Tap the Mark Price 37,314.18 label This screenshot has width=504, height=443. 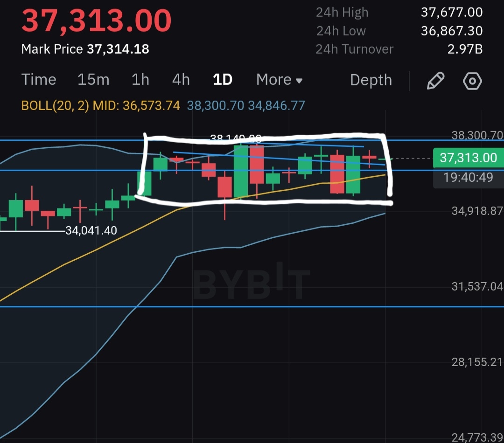pos(85,49)
